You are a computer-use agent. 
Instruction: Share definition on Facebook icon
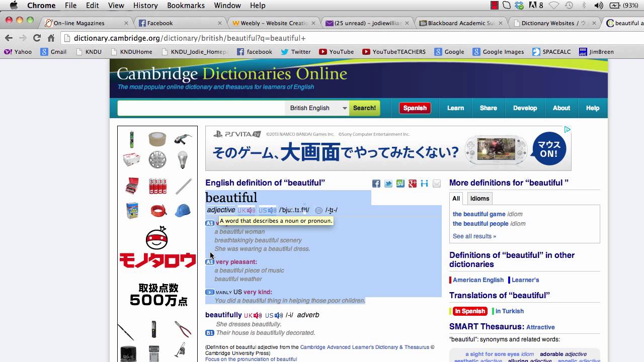pos(376,184)
